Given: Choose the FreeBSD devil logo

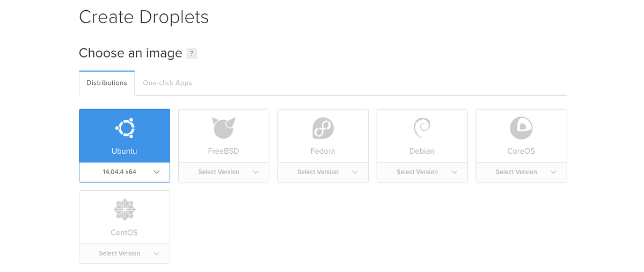Looking at the screenshot, I should coord(224,128).
